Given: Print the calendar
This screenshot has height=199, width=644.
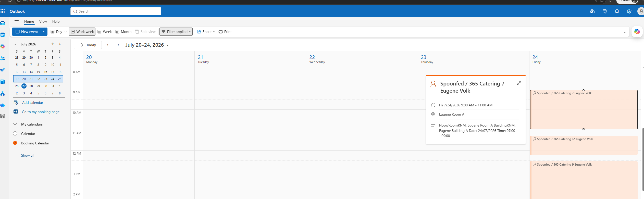Looking at the screenshot, I should [225, 32].
